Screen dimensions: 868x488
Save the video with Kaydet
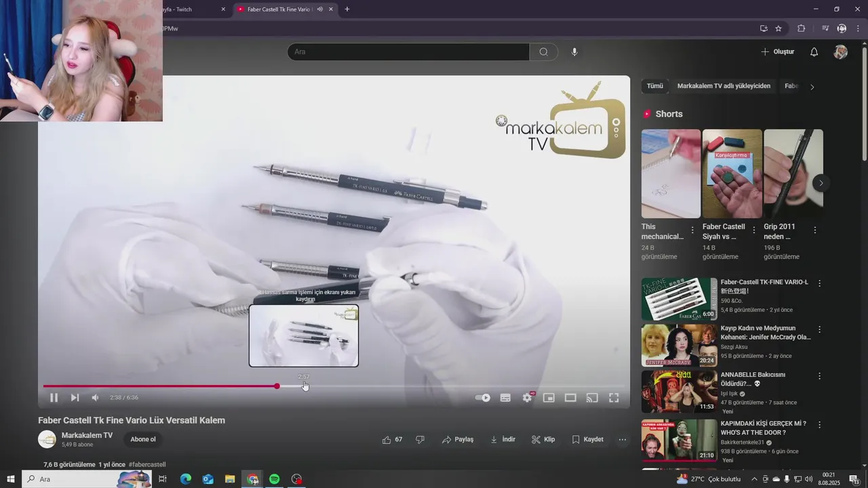coord(587,439)
